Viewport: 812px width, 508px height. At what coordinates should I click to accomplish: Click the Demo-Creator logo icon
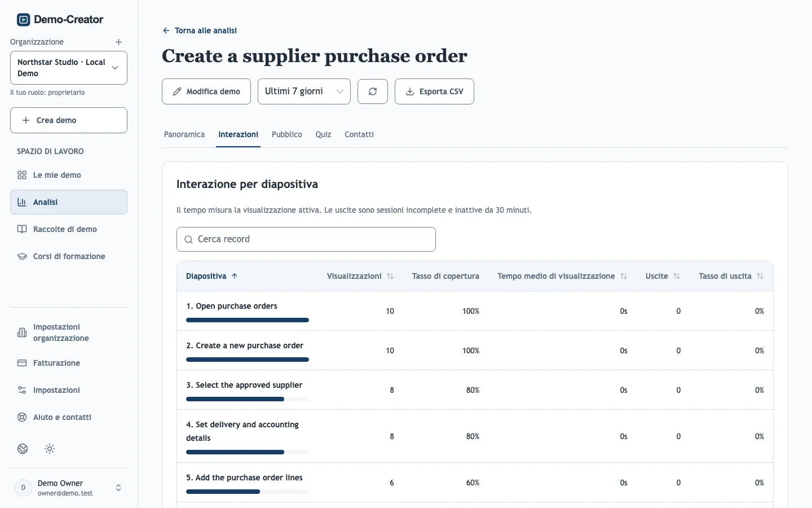pyautogui.click(x=23, y=20)
